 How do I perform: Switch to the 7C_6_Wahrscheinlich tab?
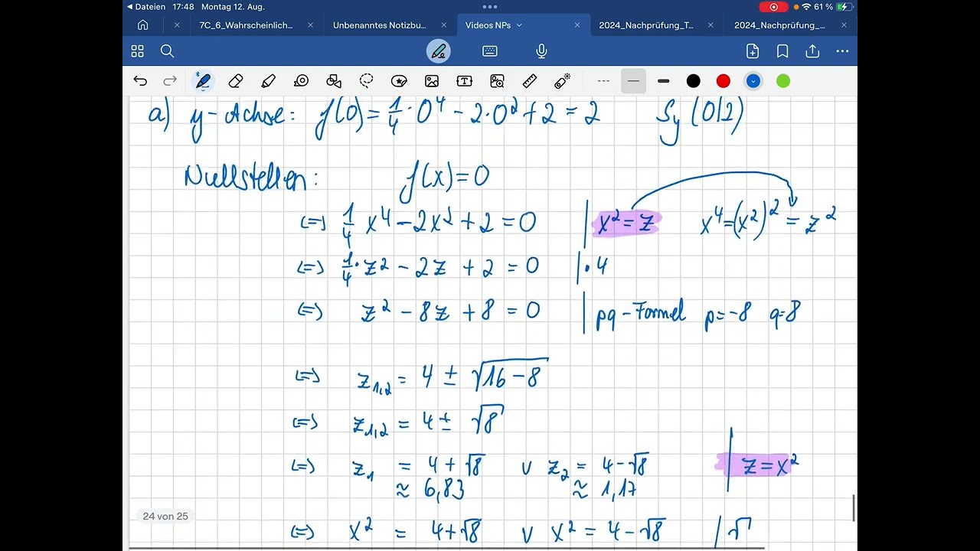coord(246,25)
